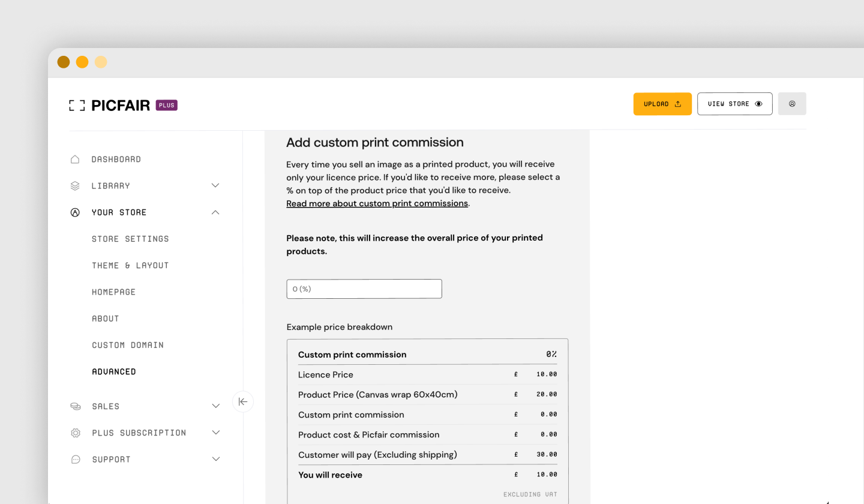Screen dimensions: 864x504
Task: Focus the 0 (%) commission input field
Action: click(364, 289)
